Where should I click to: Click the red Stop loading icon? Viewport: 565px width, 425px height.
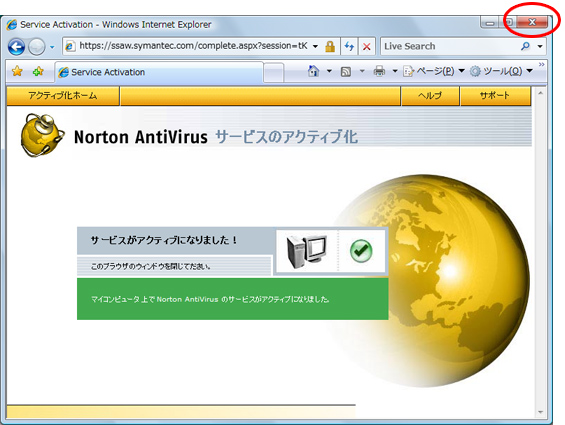(x=366, y=47)
